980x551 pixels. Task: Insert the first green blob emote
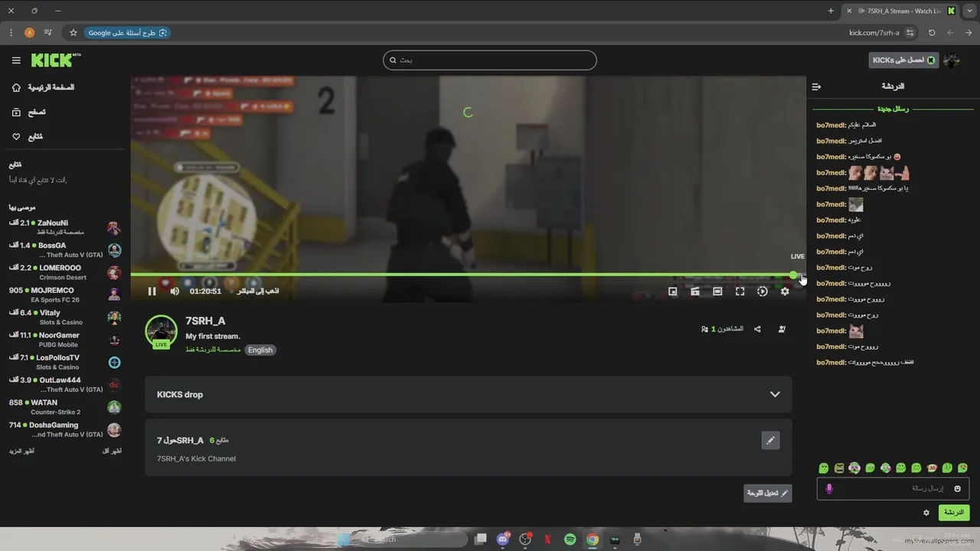pyautogui.click(x=823, y=468)
